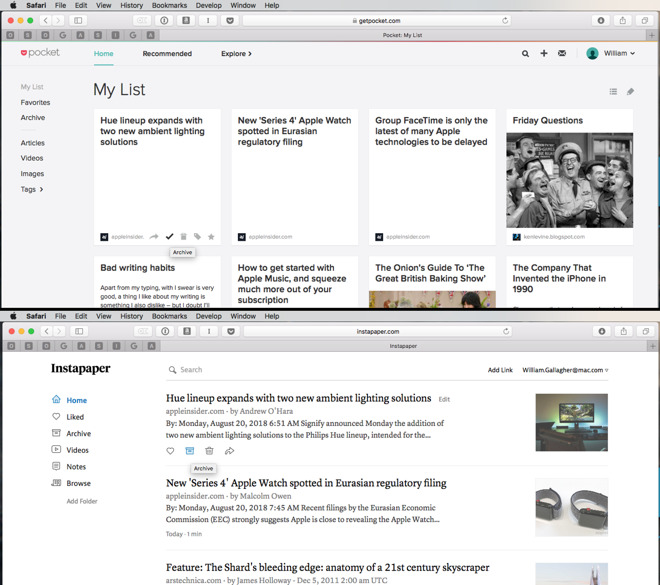
Task: Click the share button in the Pocket window toolbar
Action: tap(623, 20)
